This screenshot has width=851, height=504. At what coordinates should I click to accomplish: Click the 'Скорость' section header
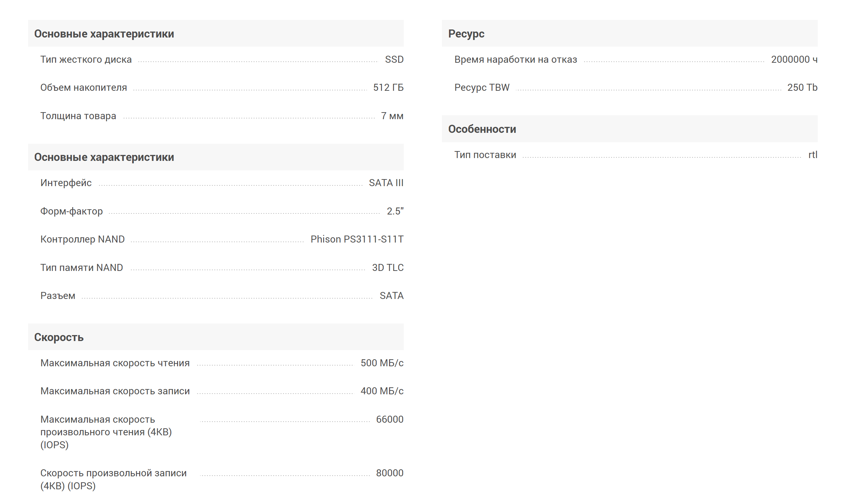point(59,337)
